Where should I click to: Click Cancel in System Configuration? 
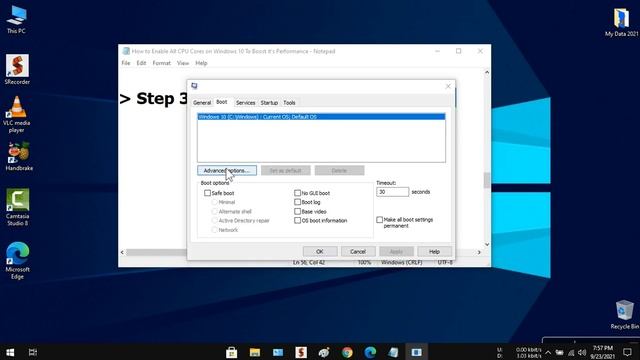[358, 251]
